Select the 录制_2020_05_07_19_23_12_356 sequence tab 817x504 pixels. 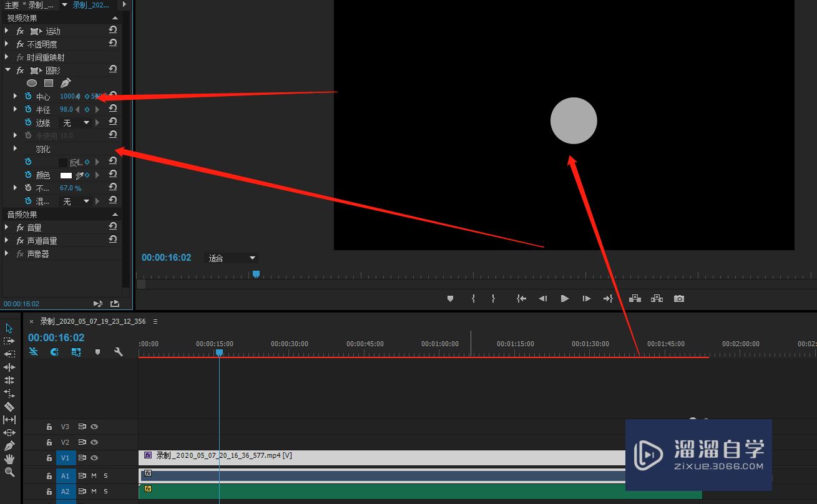click(x=93, y=321)
